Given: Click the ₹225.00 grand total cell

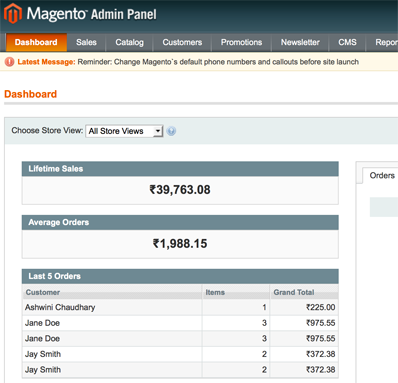Looking at the screenshot, I should (304, 307).
